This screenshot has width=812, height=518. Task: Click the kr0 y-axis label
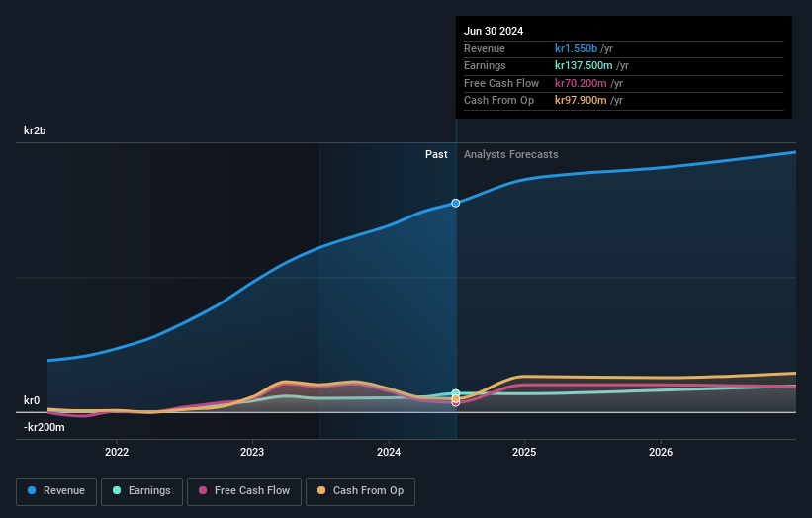coord(32,400)
